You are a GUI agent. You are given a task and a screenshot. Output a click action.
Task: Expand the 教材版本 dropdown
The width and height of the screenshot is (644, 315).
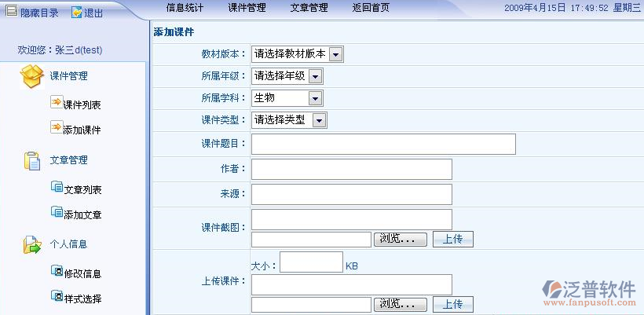[335, 54]
